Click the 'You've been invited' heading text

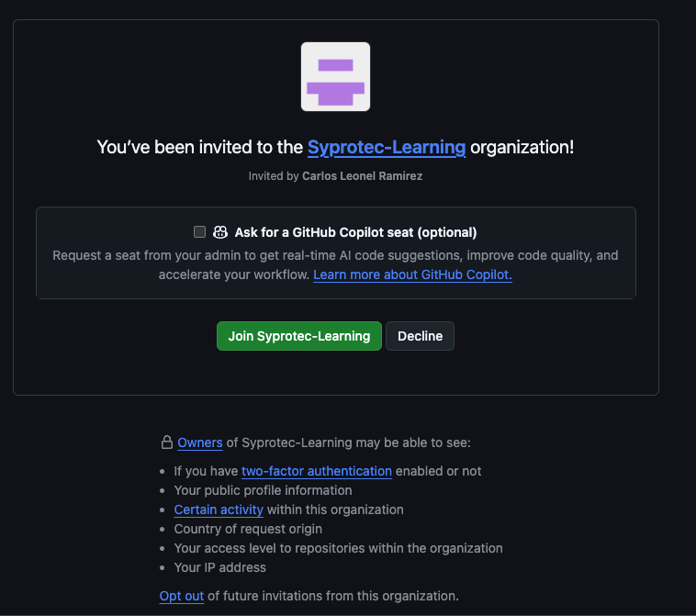tap(335, 147)
